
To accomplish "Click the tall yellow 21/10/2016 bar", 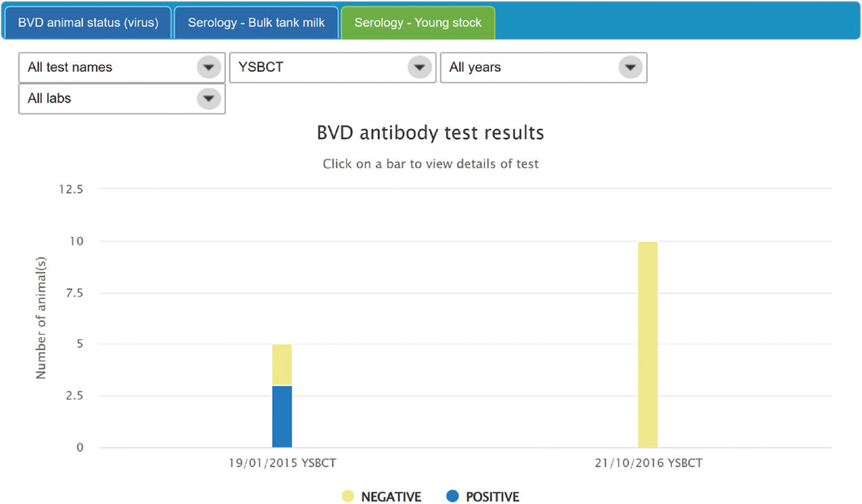I will tap(648, 345).
